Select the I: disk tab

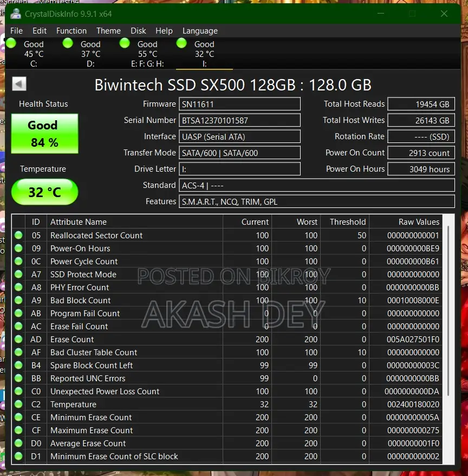[x=204, y=54]
